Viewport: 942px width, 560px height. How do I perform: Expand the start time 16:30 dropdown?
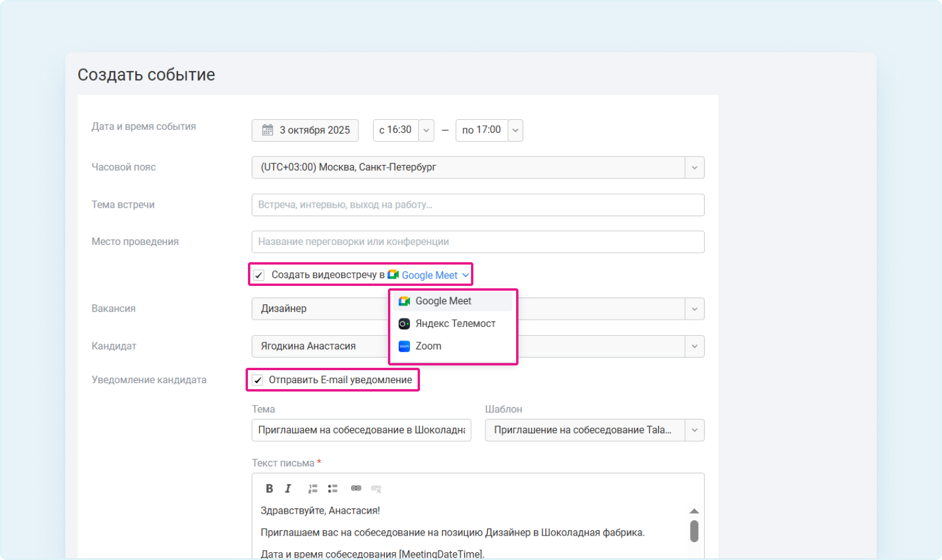point(426,131)
